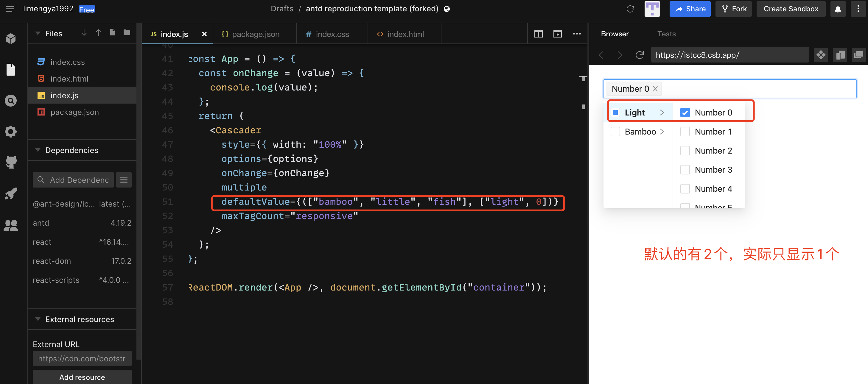This screenshot has height=384, width=868.
Task: Collapse the External resources section
Action: pos(38,319)
